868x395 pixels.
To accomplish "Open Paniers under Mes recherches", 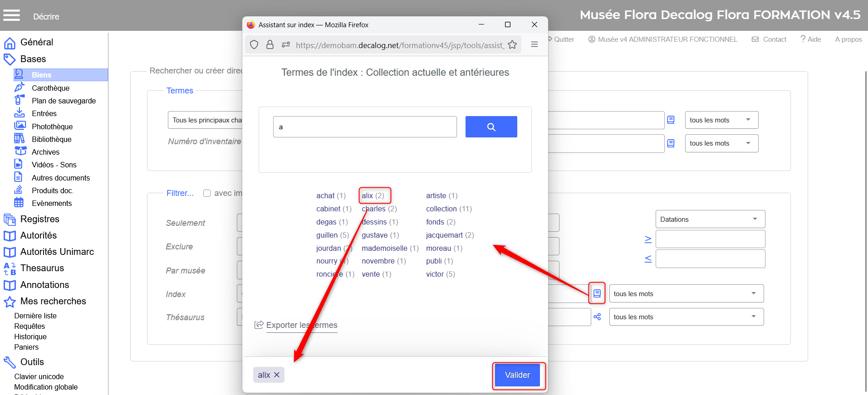I will (26, 347).
